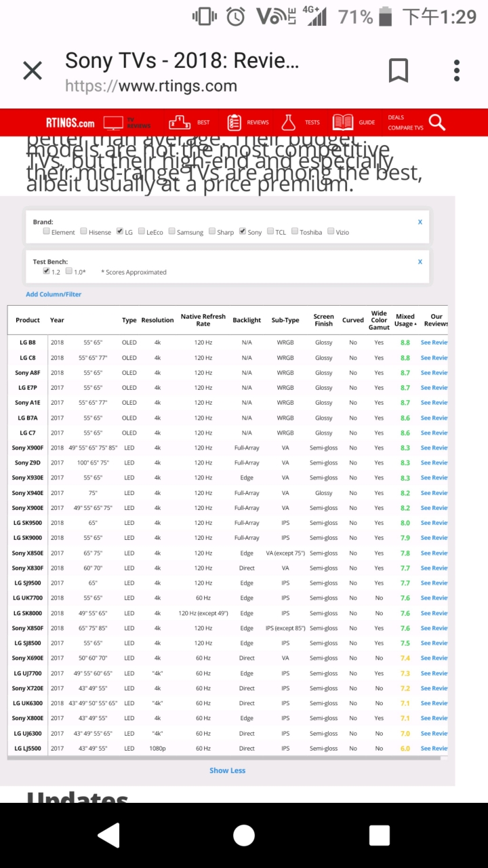Open the site search magnifier

point(437,122)
